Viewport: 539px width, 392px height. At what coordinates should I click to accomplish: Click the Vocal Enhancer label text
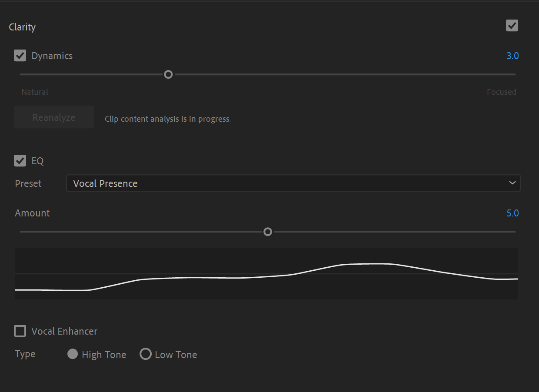64,331
